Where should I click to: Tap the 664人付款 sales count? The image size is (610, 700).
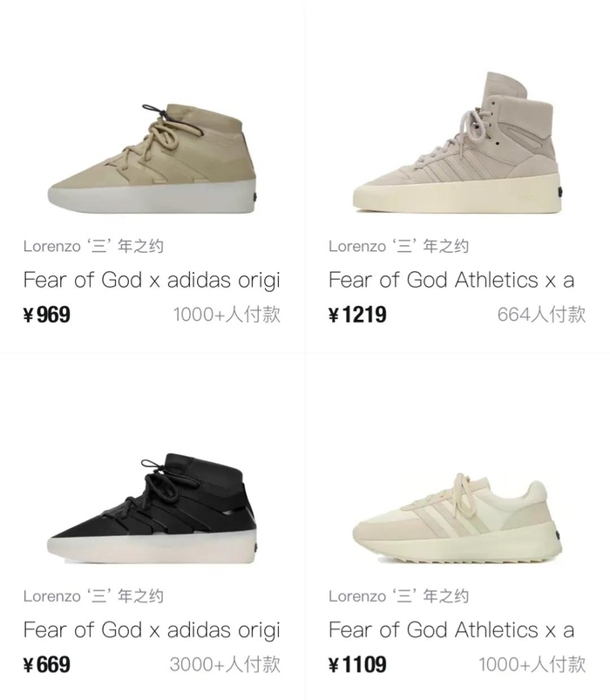[542, 315]
